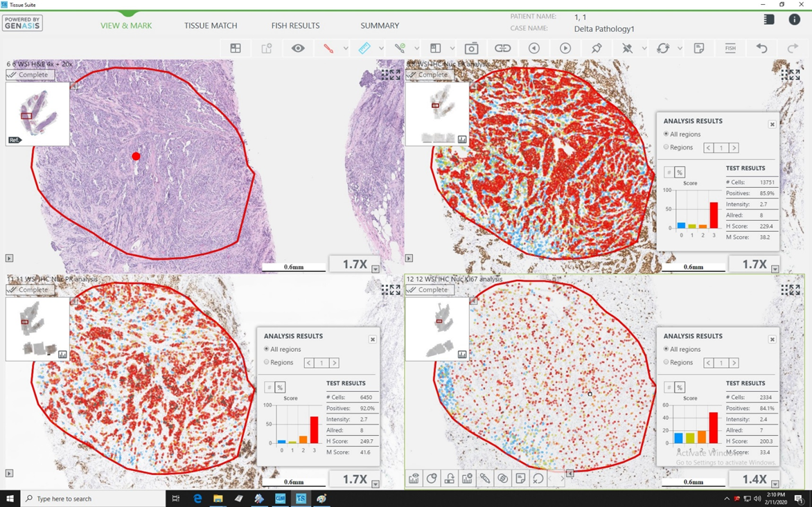This screenshot has width=812, height=507.
Task: Select All regions radio in PR results
Action: [x=267, y=349]
